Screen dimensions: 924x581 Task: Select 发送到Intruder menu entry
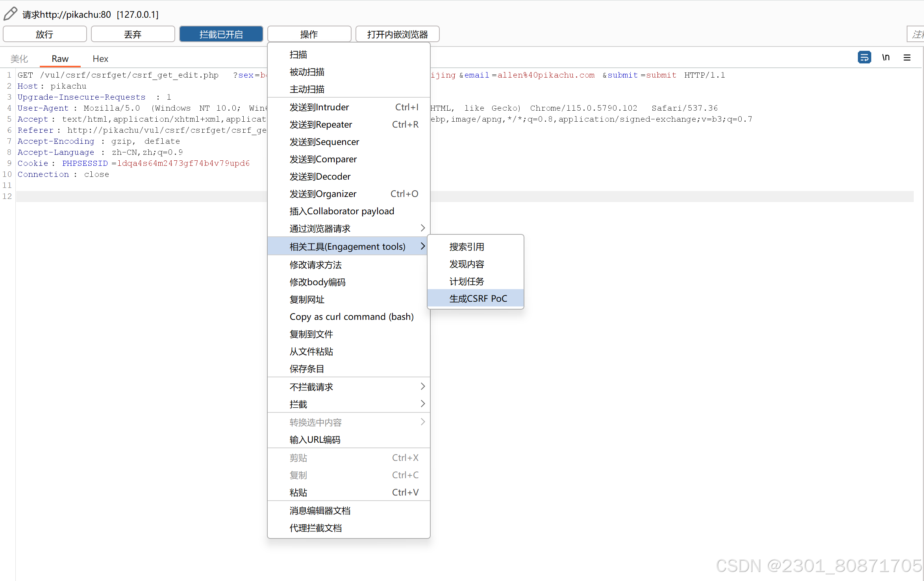319,107
